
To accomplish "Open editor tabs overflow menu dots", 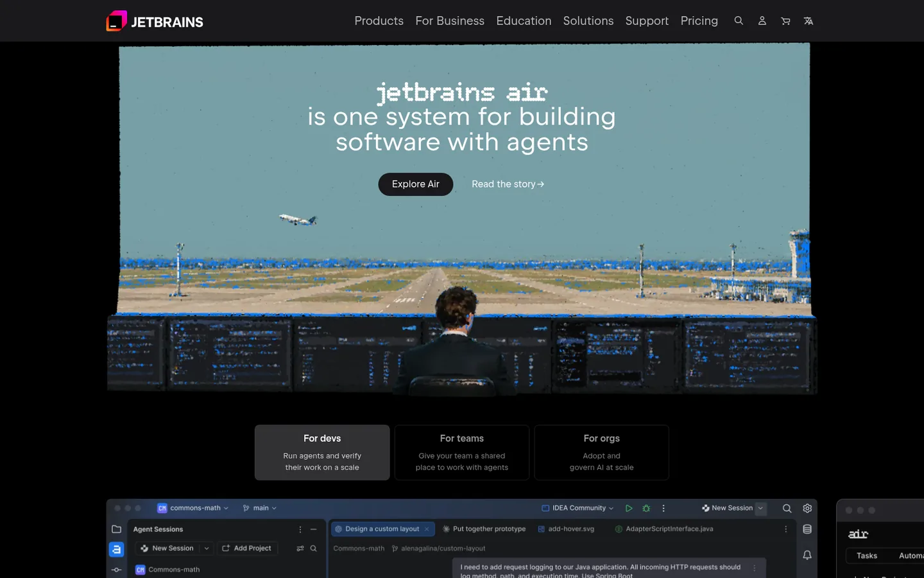I will [785, 529].
